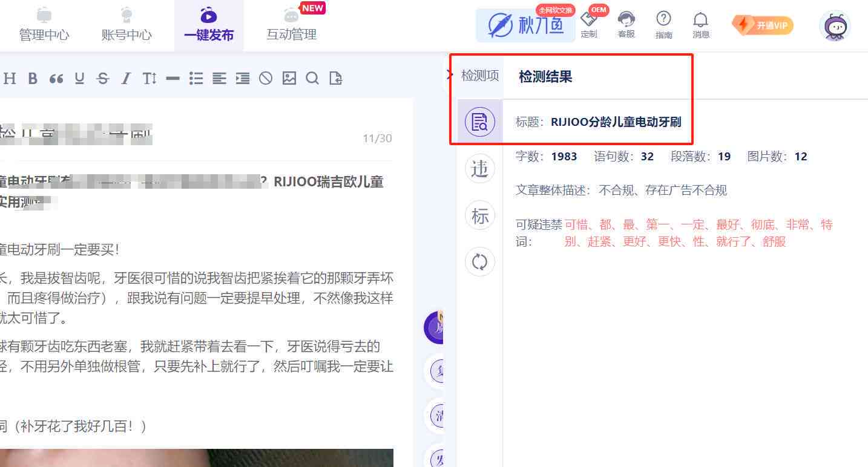This screenshot has height=467, width=868.
Task: Click the flagged word 非常
Action: [798, 225]
